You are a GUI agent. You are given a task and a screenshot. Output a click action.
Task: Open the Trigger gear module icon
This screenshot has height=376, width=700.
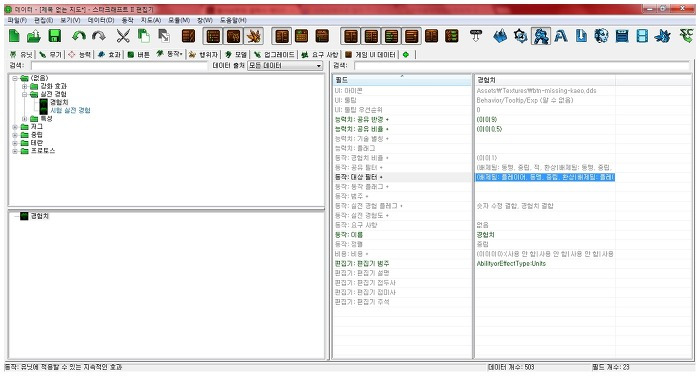(521, 36)
